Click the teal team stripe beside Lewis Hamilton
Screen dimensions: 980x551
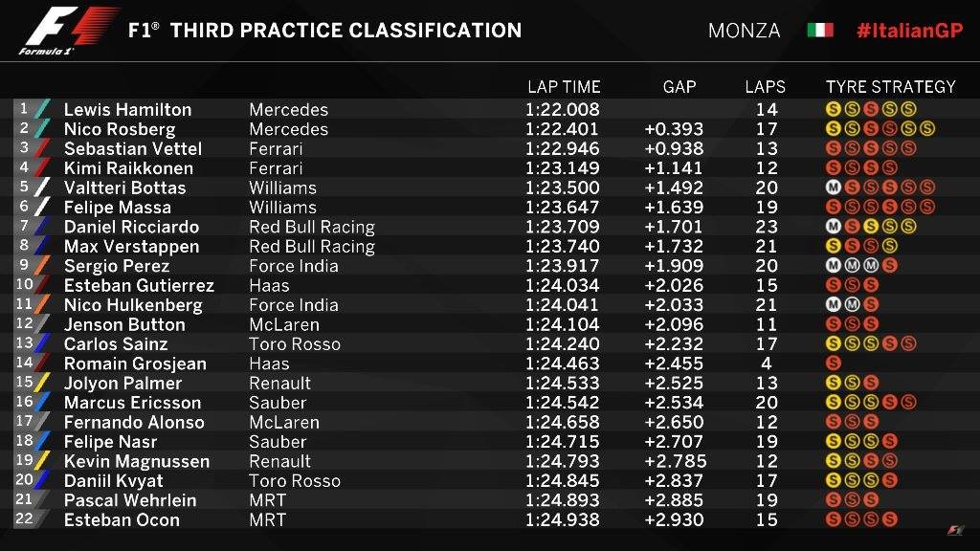tap(41, 109)
